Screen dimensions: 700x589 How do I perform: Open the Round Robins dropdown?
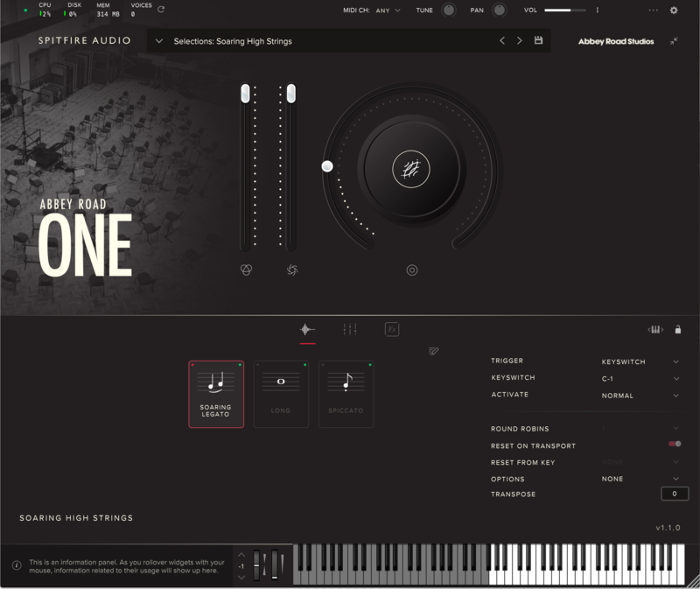(640, 428)
